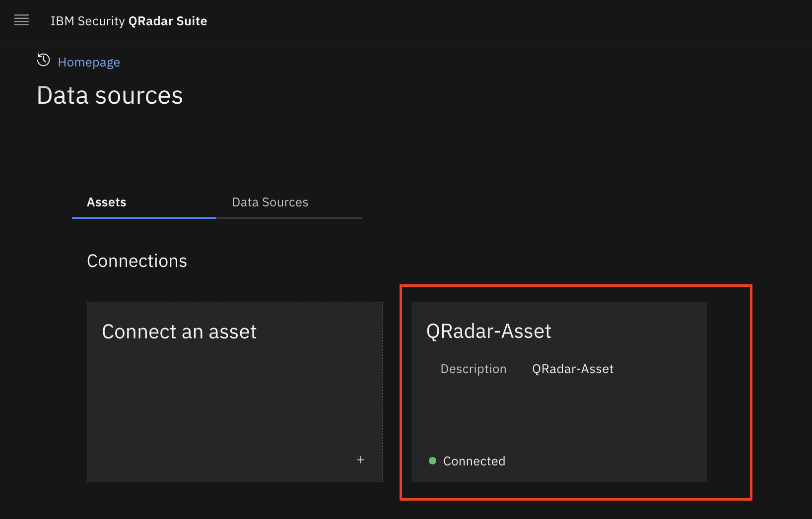Click the Description label in asset card
Viewport: 812px width, 519px height.
(473, 369)
